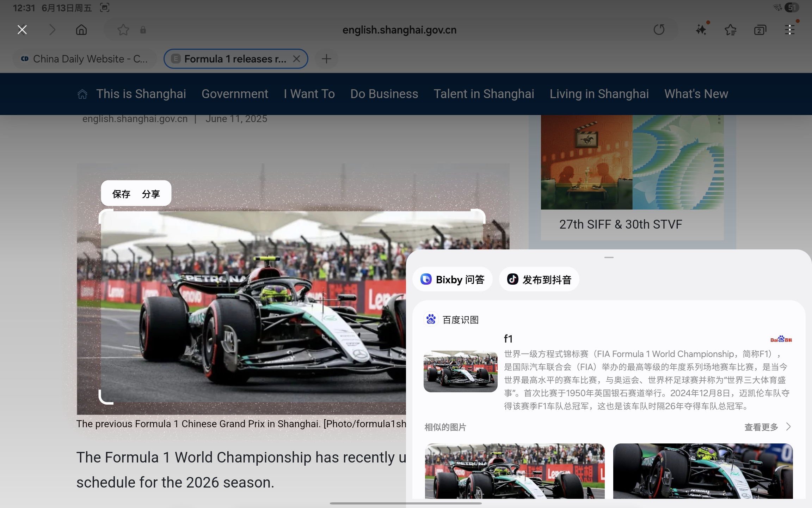Open the Do Business menu
Image resolution: width=812 pixels, height=508 pixels.
pyautogui.click(x=384, y=94)
